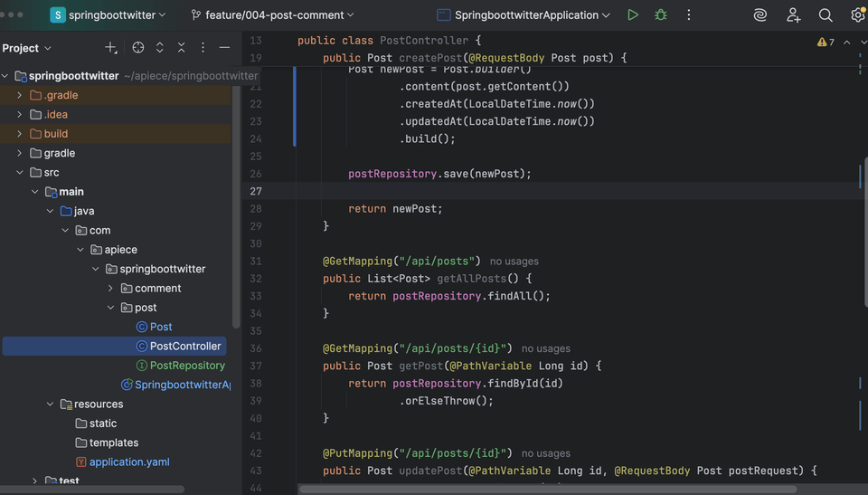Select the comment package row

(x=116, y=289)
